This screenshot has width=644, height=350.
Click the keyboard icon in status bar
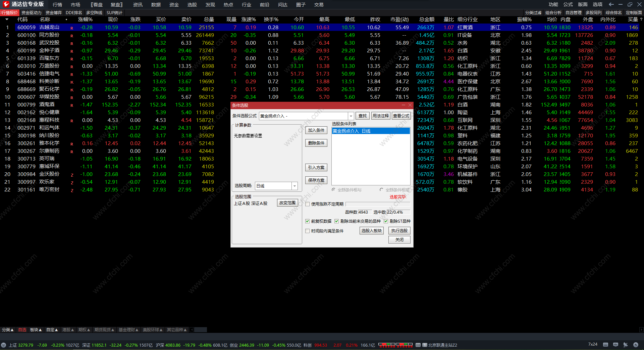pyautogui.click(x=605, y=345)
